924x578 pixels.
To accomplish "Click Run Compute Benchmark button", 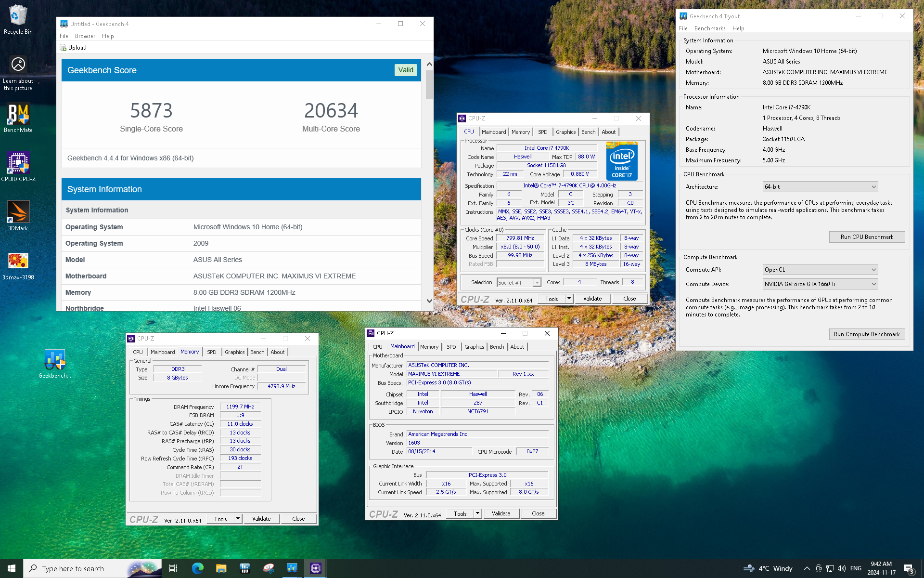I will [x=867, y=334].
